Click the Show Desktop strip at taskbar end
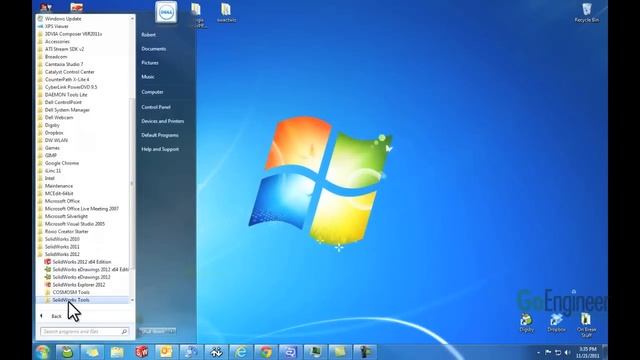The width and height of the screenshot is (640, 360). coord(605,352)
